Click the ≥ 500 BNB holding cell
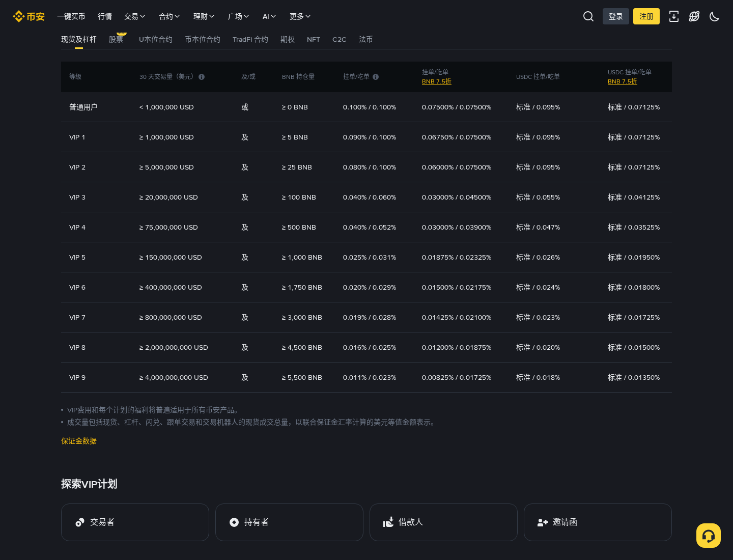The width and height of the screenshot is (733, 560). point(299,227)
